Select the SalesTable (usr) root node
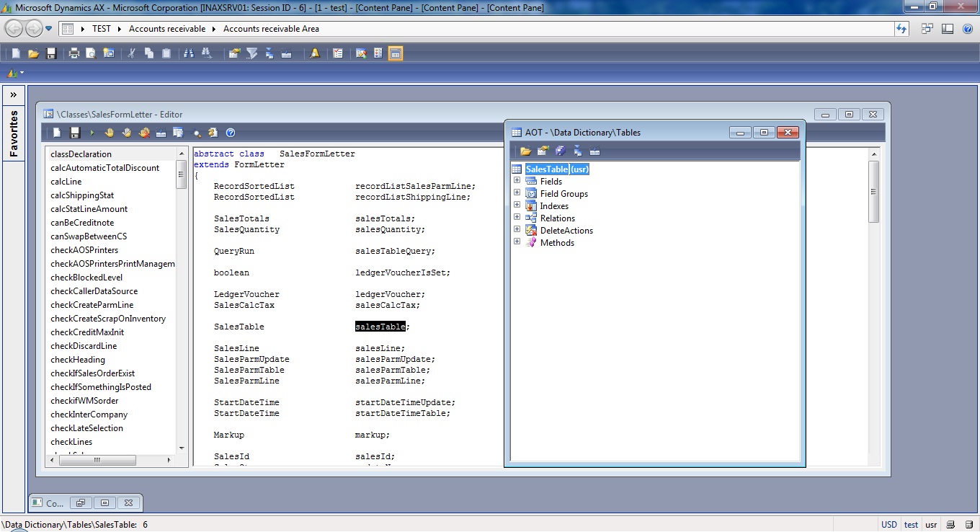 pyautogui.click(x=557, y=169)
